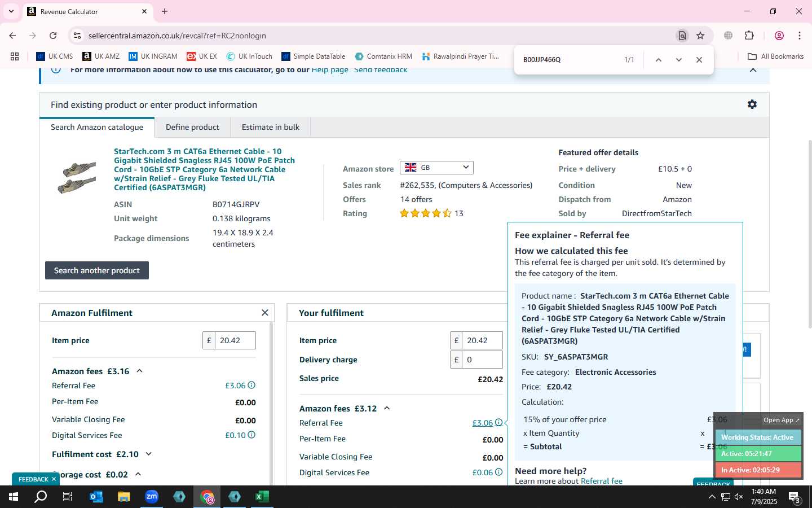Open Chrome menu three dots

click(800, 36)
